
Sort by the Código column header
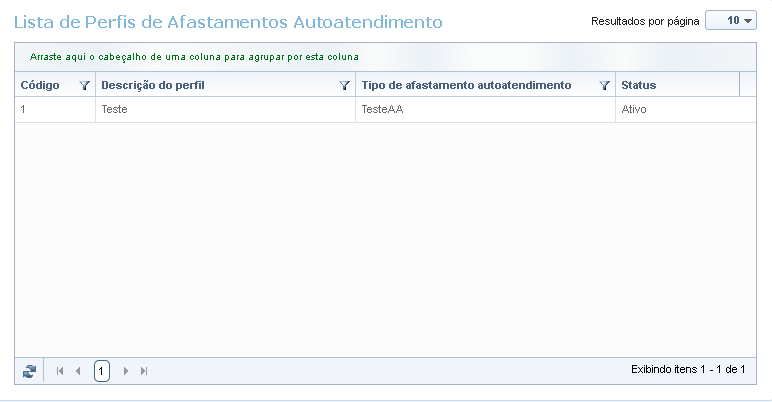pyautogui.click(x=40, y=86)
